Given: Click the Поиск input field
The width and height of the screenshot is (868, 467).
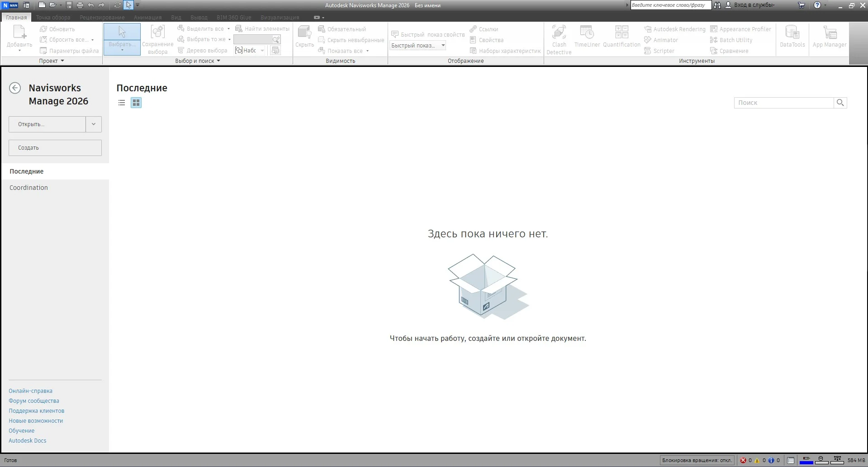Looking at the screenshot, I should point(783,103).
